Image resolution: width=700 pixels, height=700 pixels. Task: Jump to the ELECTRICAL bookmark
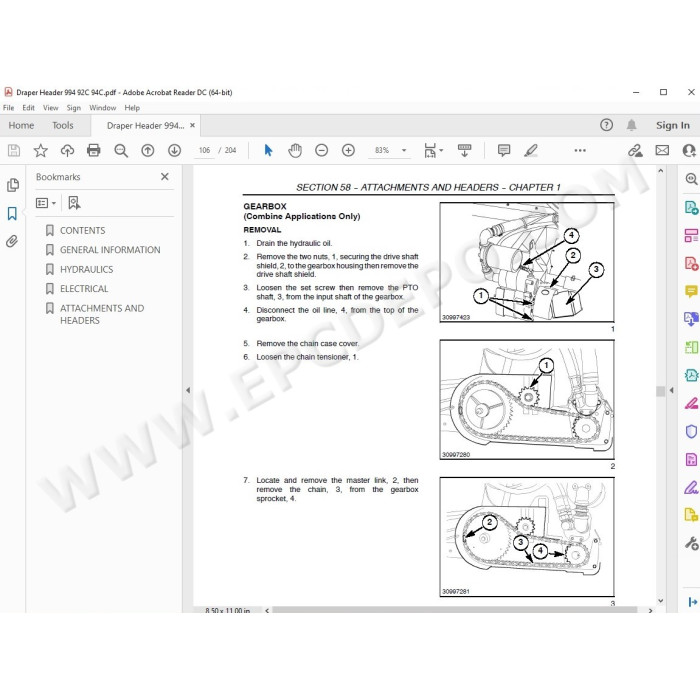(x=84, y=288)
